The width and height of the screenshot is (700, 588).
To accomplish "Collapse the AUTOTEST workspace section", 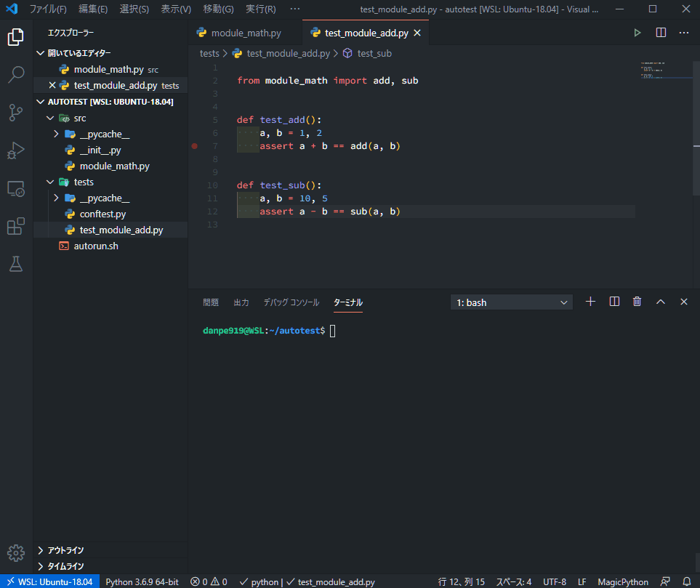I will pos(40,102).
